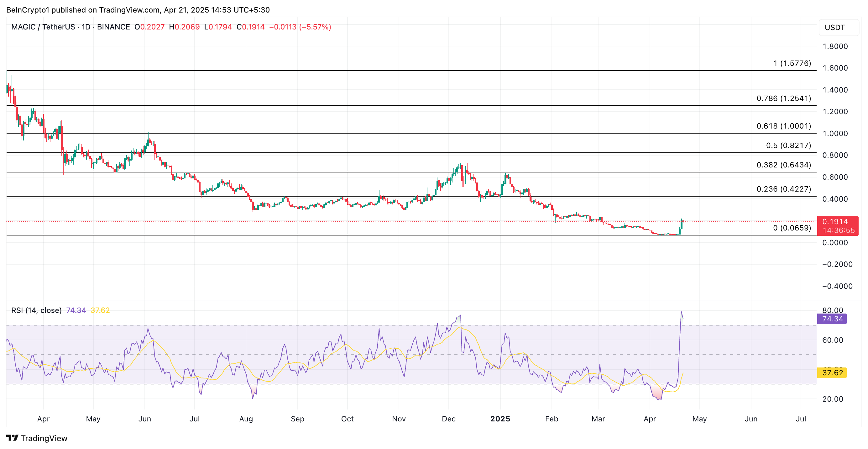Select the Fib level label 1 (1.5776)
The image size is (868, 449).
click(792, 63)
